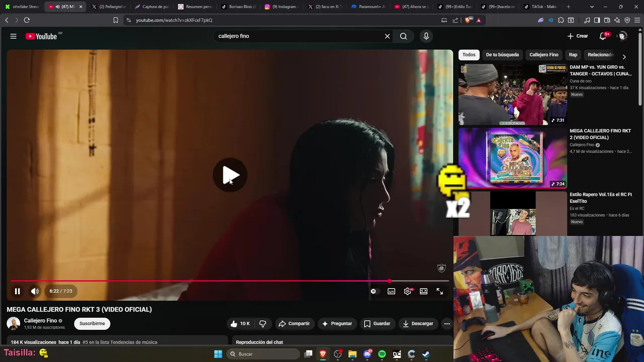Open Leo AI sparkle icon

617,20
